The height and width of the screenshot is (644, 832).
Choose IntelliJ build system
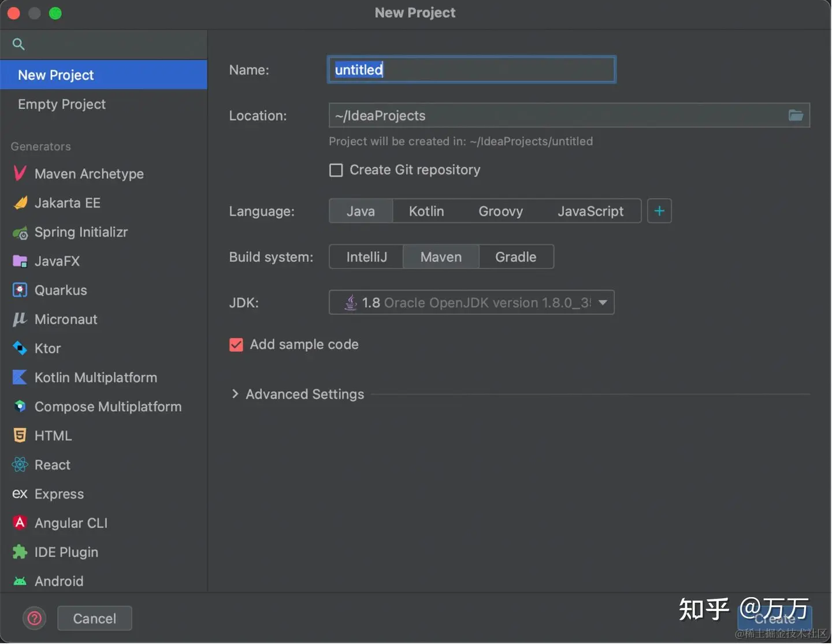click(366, 257)
